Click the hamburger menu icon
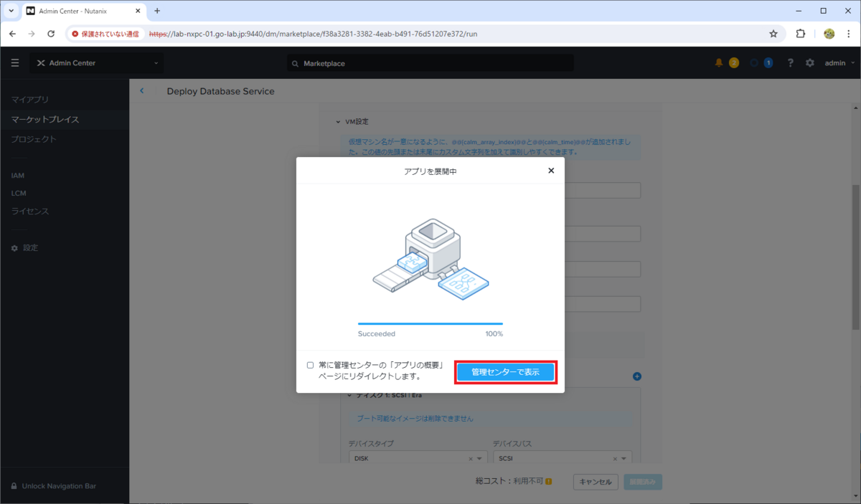 pos(14,62)
